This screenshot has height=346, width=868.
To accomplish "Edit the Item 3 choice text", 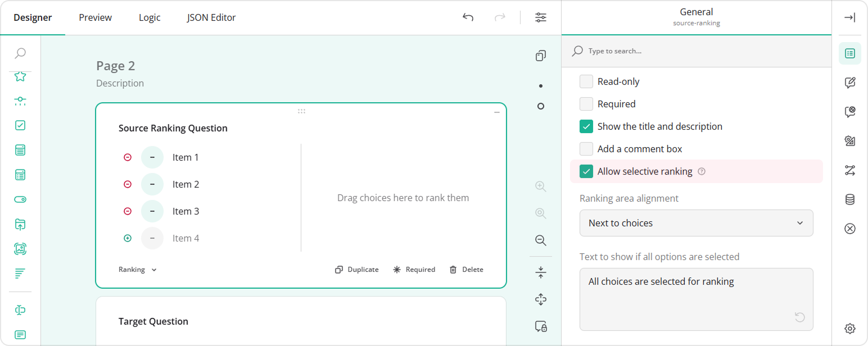I will (186, 211).
